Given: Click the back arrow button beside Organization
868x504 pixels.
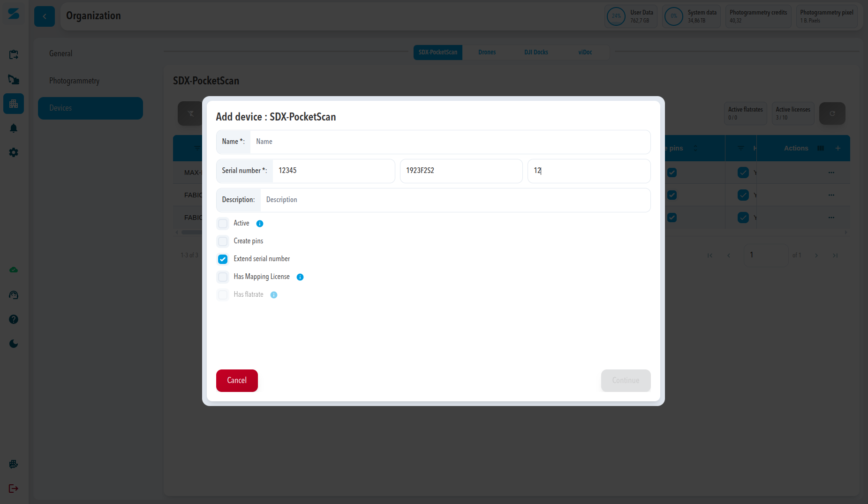Looking at the screenshot, I should [x=45, y=16].
